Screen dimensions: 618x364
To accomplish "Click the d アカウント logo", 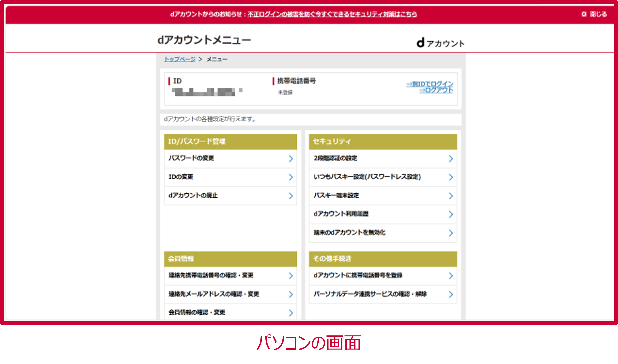I will pos(440,43).
